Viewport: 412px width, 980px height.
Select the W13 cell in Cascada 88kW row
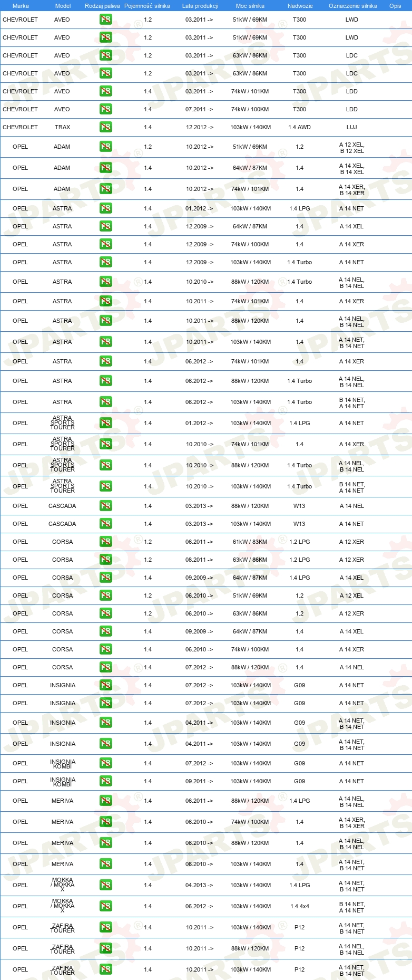(299, 506)
